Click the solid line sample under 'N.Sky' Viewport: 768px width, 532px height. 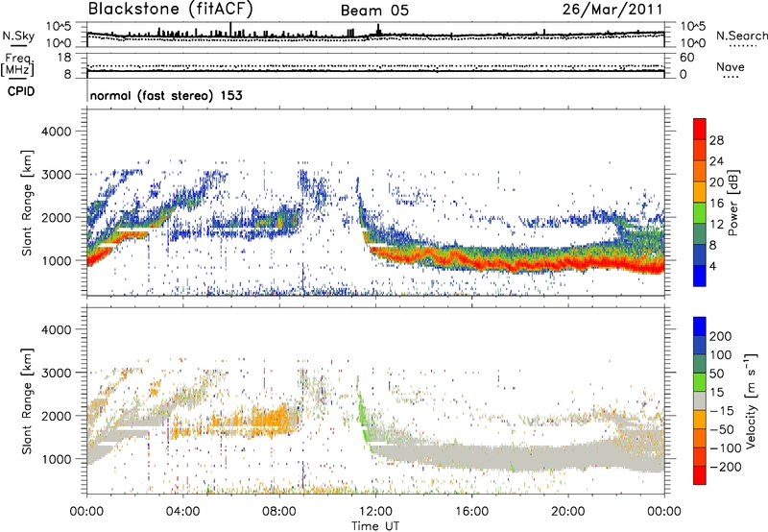coord(18,45)
